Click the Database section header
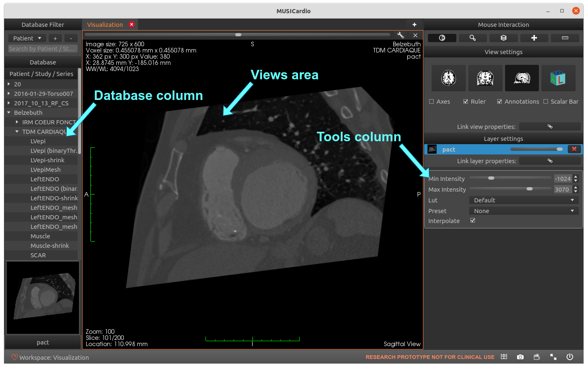Image resolution: width=588 pixels, height=368 pixels. [x=43, y=62]
